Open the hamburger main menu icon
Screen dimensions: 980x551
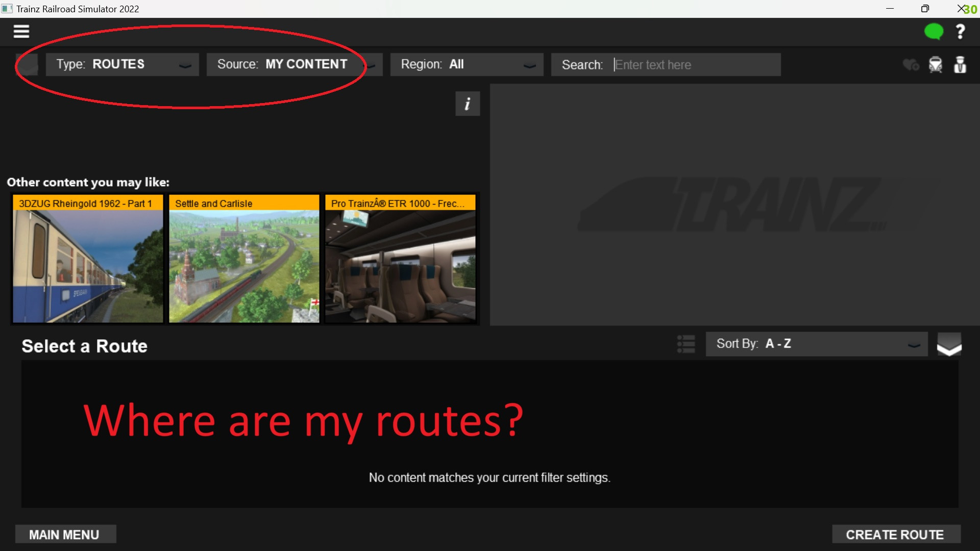(21, 32)
